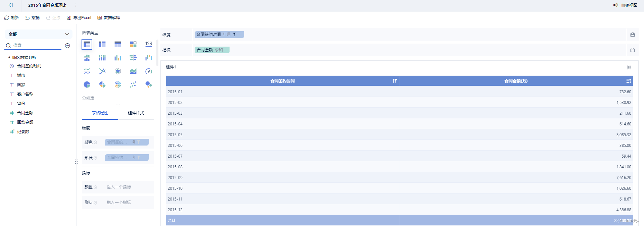644x226 pixels.
Task: Select the grouped table chart type
Action: [x=87, y=44]
